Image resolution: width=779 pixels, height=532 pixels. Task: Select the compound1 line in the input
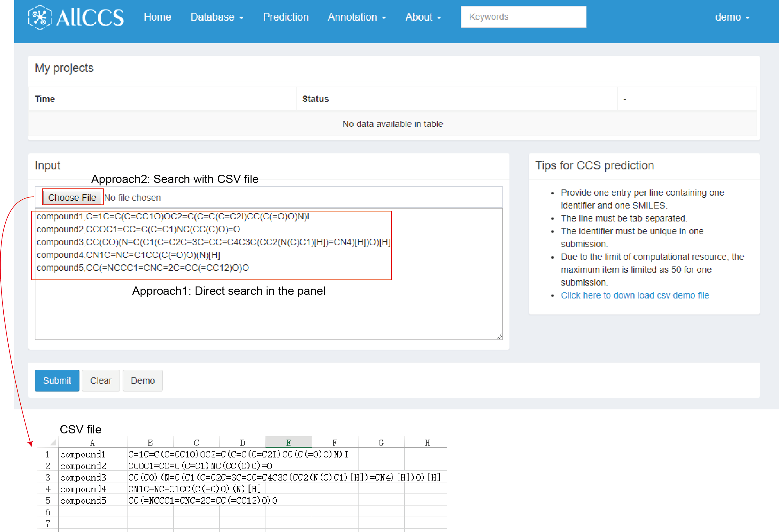click(173, 217)
